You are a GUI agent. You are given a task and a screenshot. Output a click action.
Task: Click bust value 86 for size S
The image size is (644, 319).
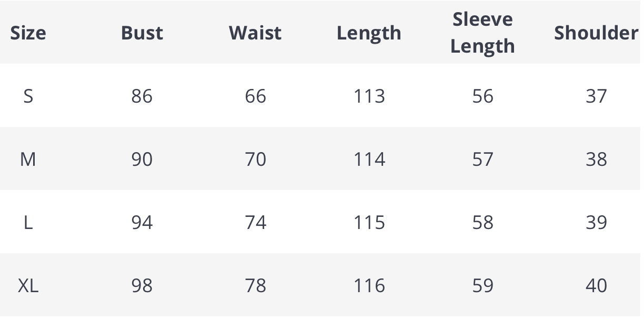coord(142,96)
